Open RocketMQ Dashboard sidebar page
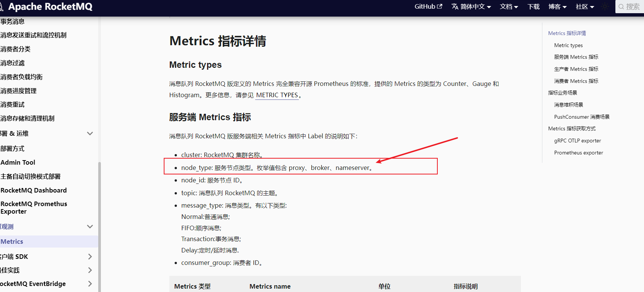Screen dimensions: 644x292 click(33, 190)
